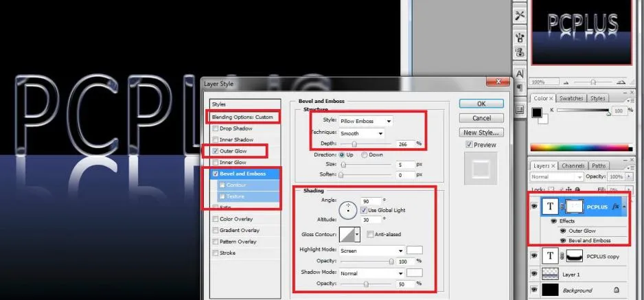Open the Shadow Mode dropdown showing Normal
This screenshot has width=644, height=300.
click(x=371, y=273)
